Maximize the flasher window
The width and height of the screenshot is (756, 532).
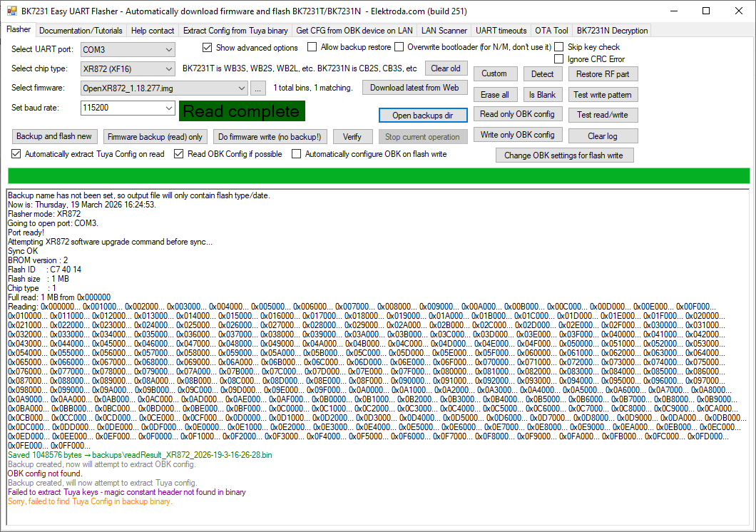coord(706,11)
